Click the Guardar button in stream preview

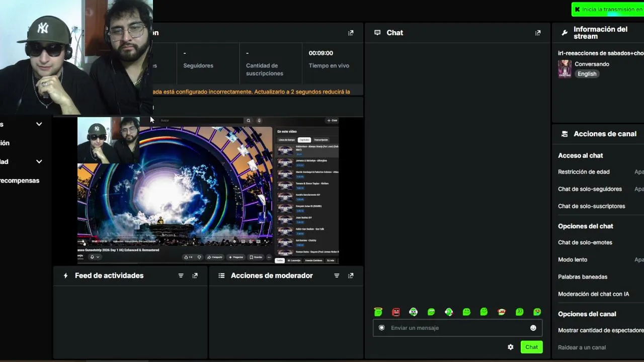pyautogui.click(x=256, y=257)
